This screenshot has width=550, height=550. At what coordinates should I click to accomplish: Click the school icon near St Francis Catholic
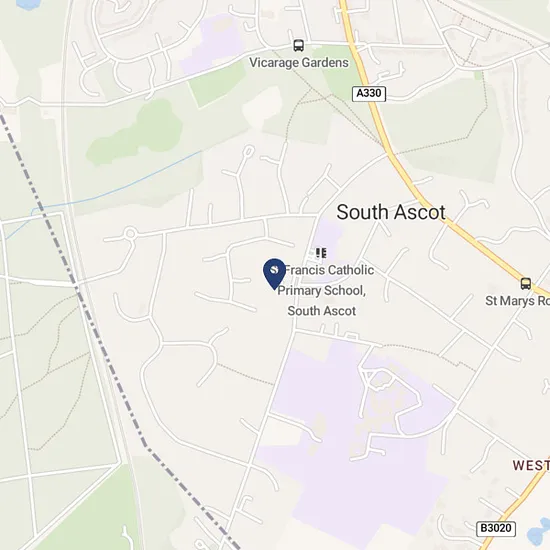[x=321, y=253]
